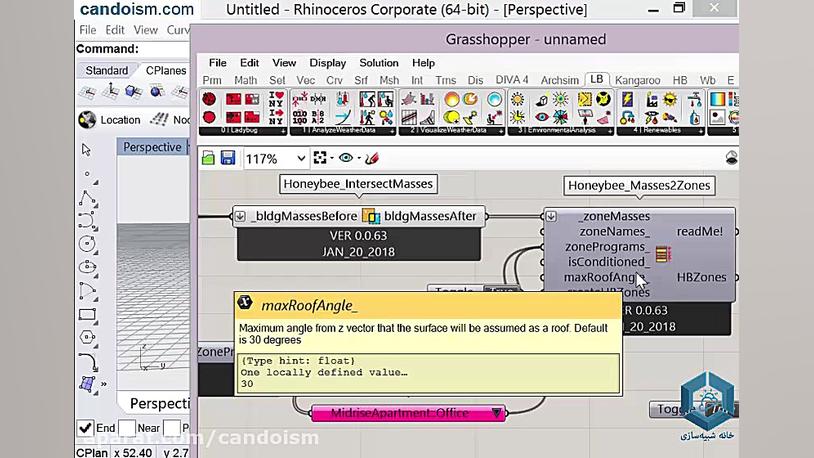
Task: Select the red sketch brush icon
Action: [371, 158]
